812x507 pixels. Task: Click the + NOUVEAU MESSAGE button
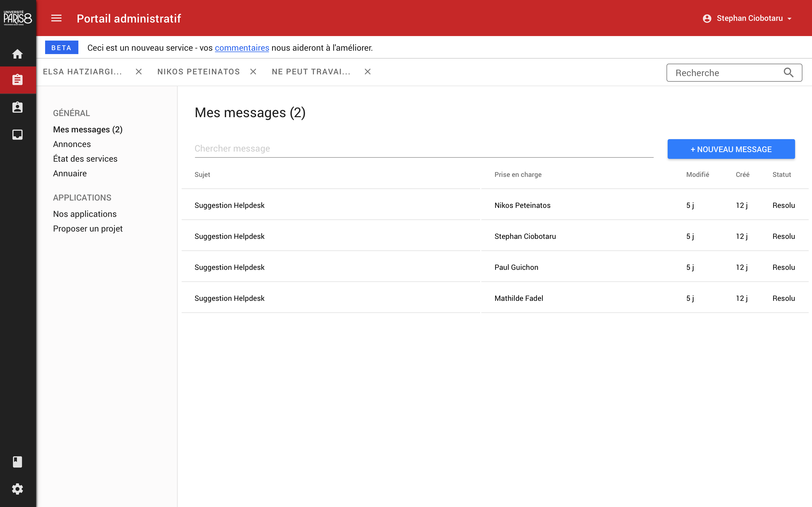(x=731, y=149)
